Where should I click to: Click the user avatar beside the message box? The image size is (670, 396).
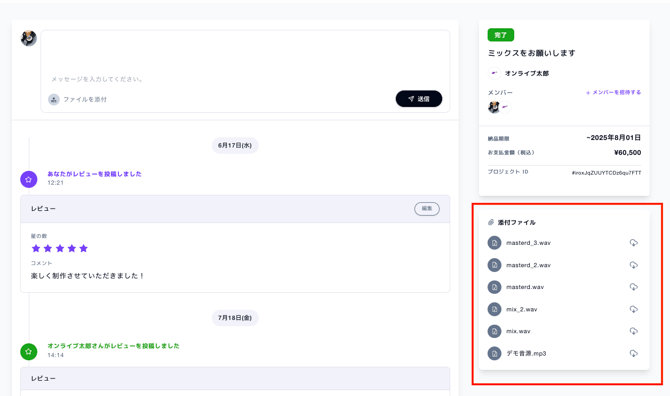click(x=29, y=38)
